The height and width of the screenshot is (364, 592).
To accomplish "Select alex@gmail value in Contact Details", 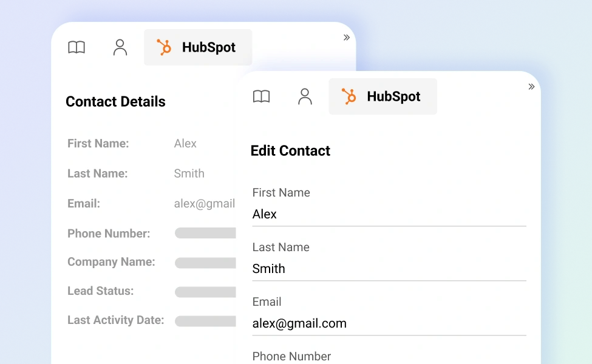I will (205, 204).
